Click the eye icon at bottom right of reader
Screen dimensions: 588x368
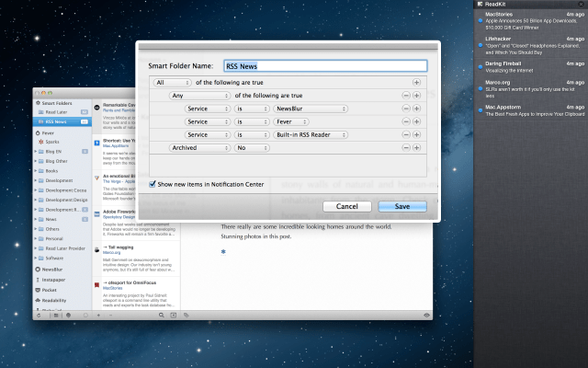coord(427,315)
